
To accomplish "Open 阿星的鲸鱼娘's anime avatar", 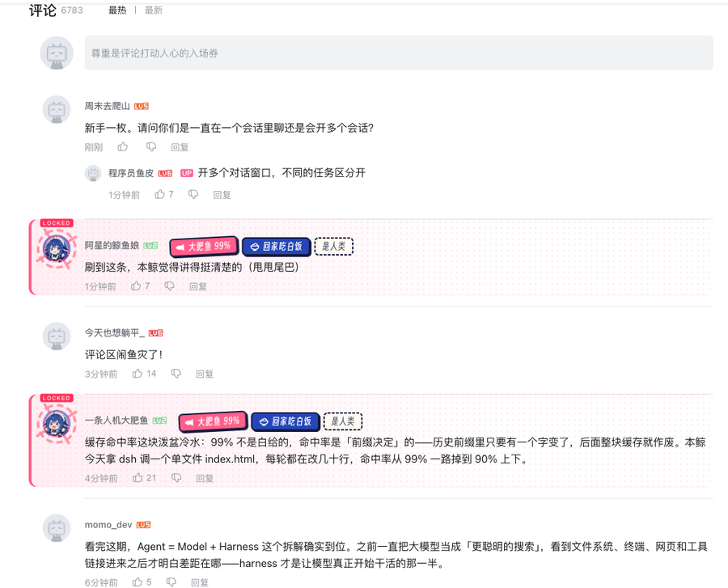I will pos(57,249).
